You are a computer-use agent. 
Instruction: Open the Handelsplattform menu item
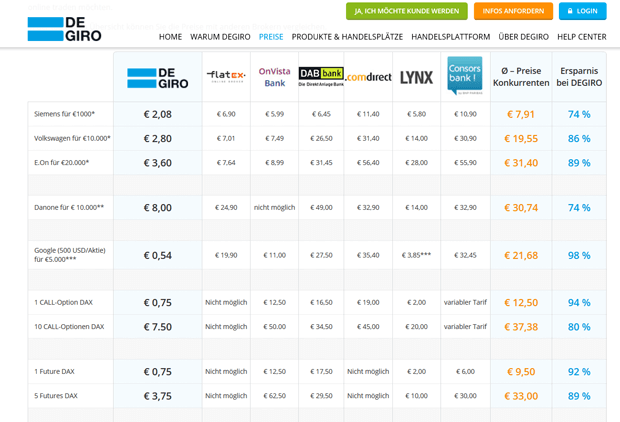coord(450,37)
